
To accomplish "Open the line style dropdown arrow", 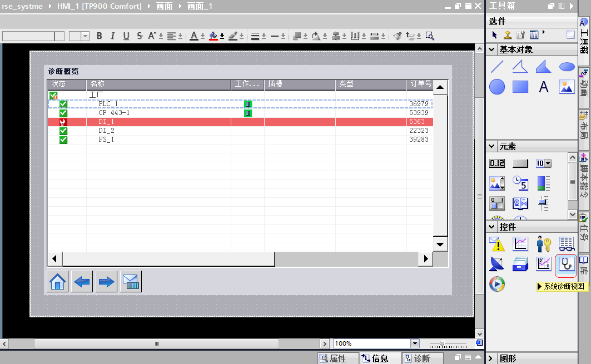I will coord(283,36).
